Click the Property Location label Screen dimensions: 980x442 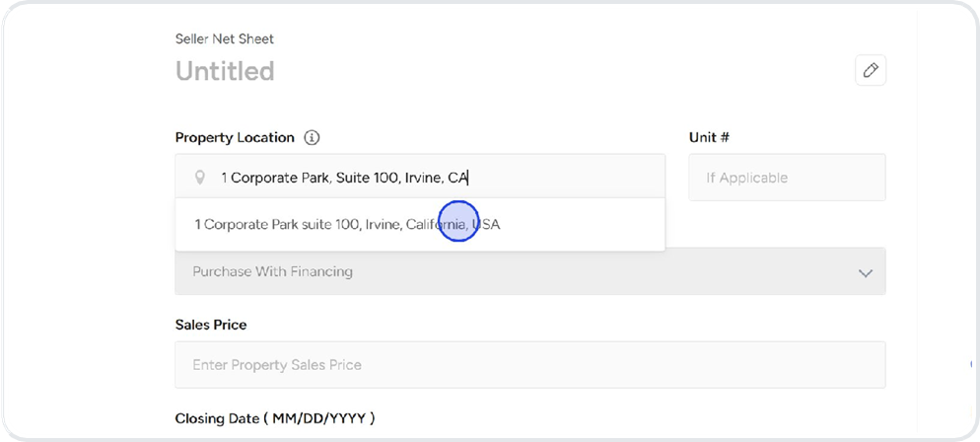coord(235,138)
